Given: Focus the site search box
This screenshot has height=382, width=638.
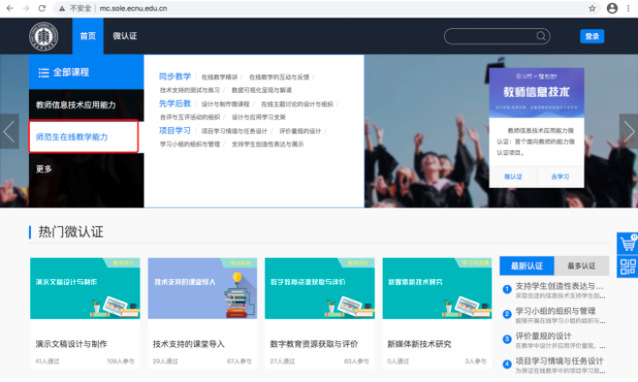Looking at the screenshot, I should [x=497, y=36].
